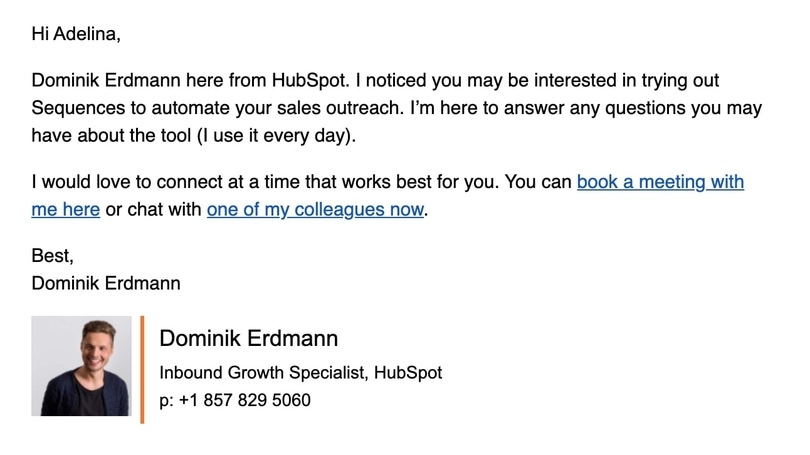The height and width of the screenshot is (455, 810).
Task: Click the word "Sequences" in the email body
Action: (x=75, y=107)
